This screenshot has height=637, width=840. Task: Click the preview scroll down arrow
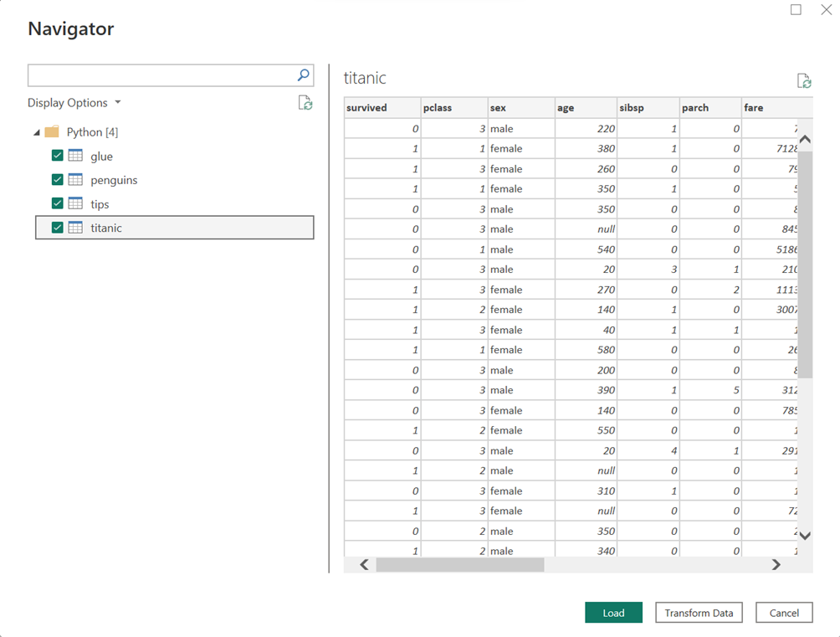[805, 535]
